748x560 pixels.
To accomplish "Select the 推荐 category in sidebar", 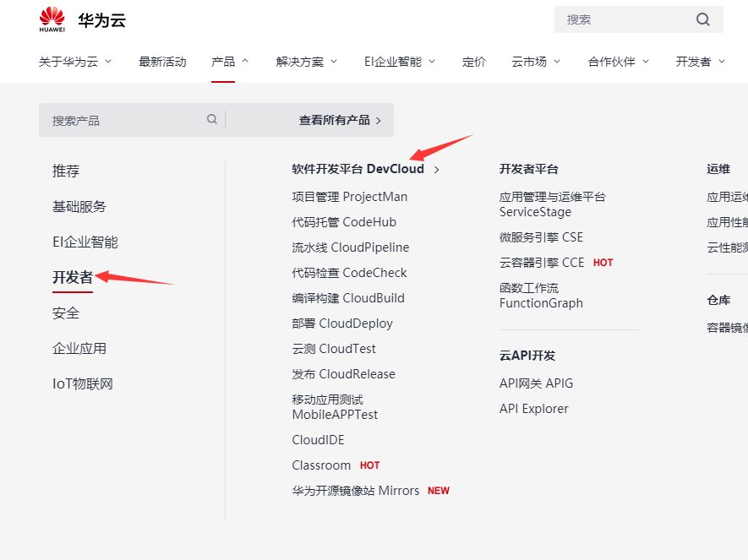I will tap(66, 171).
